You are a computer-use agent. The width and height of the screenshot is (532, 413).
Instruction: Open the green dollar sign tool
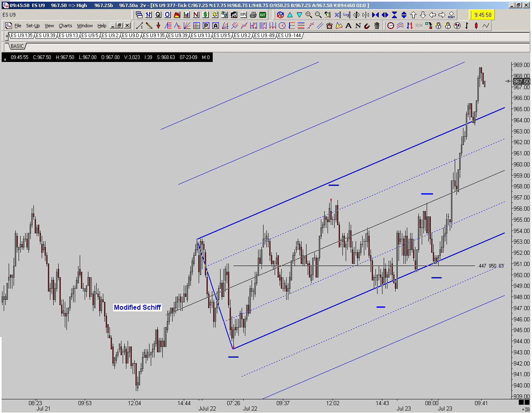pyautogui.click(x=206, y=15)
